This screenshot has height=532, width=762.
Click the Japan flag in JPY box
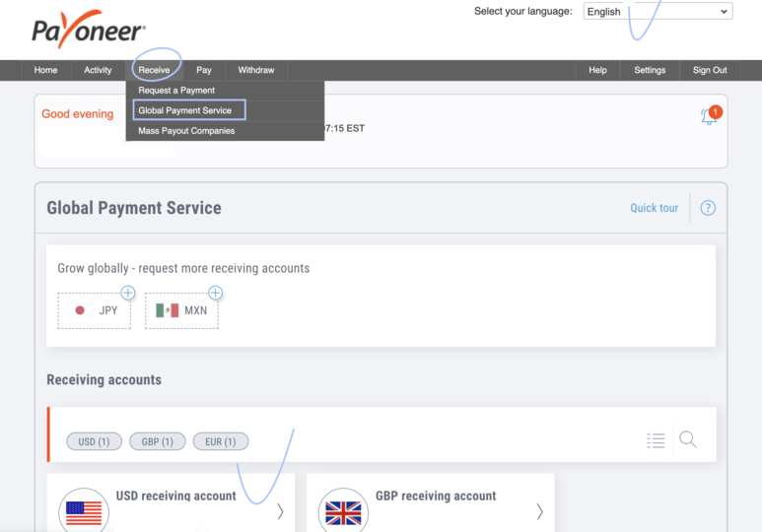point(80,310)
